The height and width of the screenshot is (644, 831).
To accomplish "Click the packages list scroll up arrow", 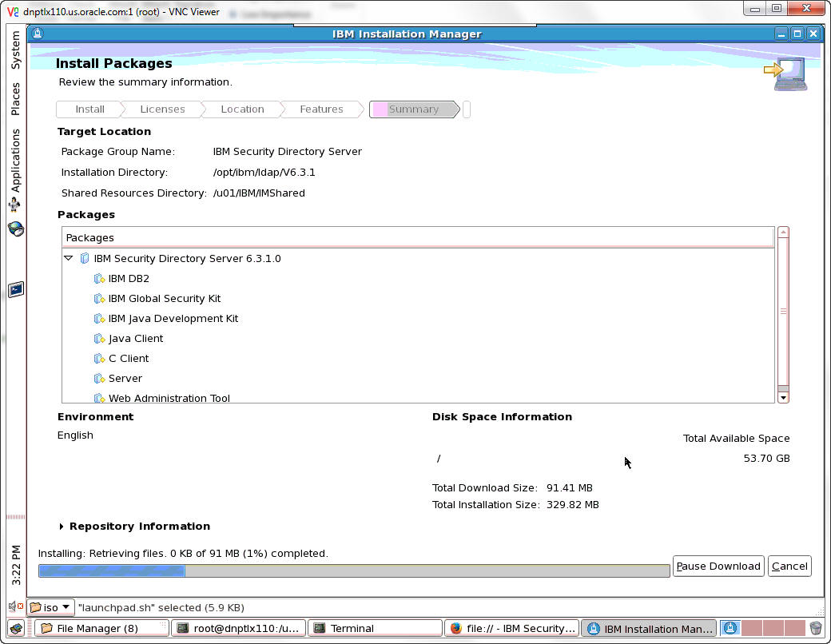I will pyautogui.click(x=783, y=233).
